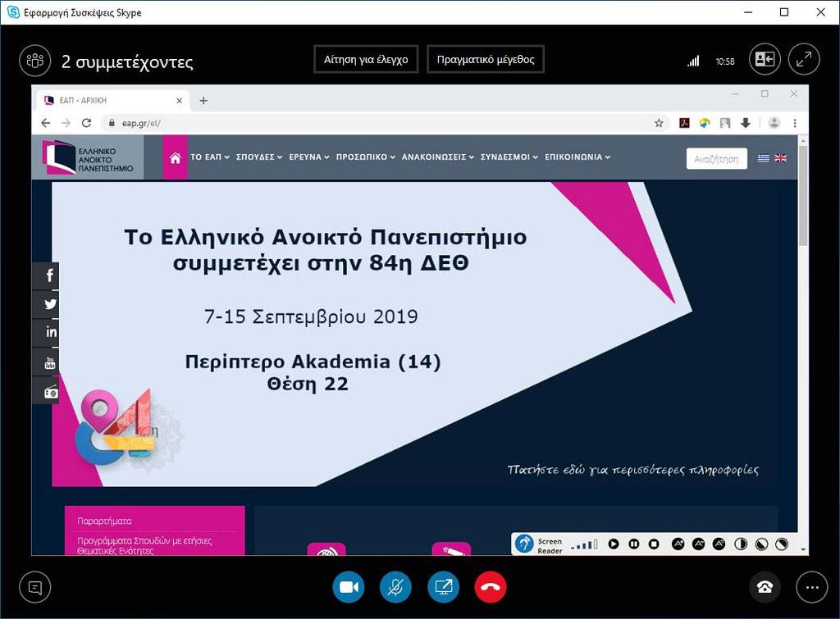
Task: Click the address bar showing eap.gr/el/
Action: click(385, 123)
